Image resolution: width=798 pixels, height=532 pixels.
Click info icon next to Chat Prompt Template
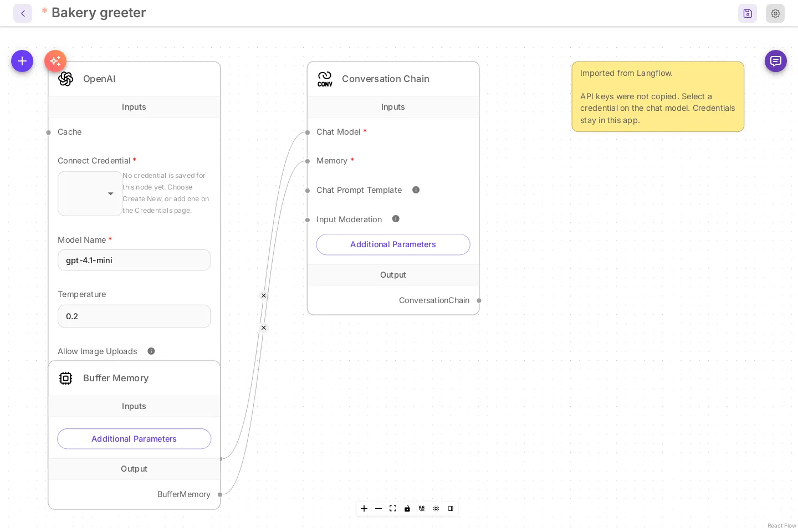point(416,190)
